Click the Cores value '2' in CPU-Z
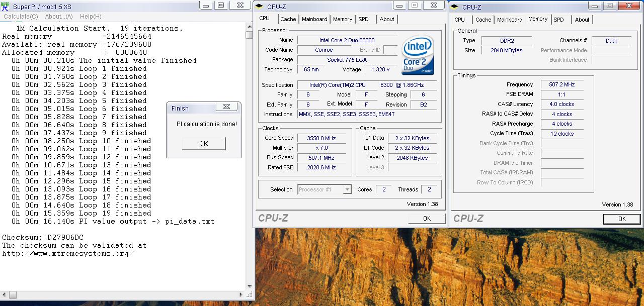 [x=383, y=189]
